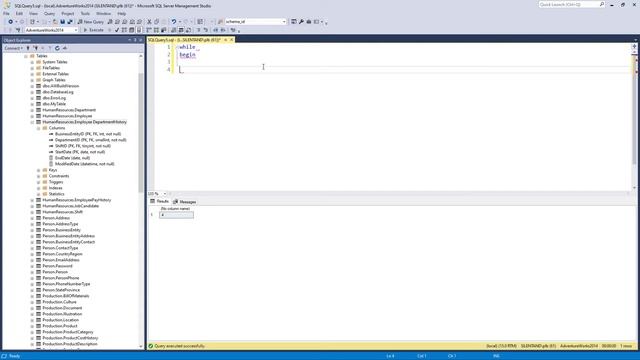Click the Save toolbar icon

(62, 22)
